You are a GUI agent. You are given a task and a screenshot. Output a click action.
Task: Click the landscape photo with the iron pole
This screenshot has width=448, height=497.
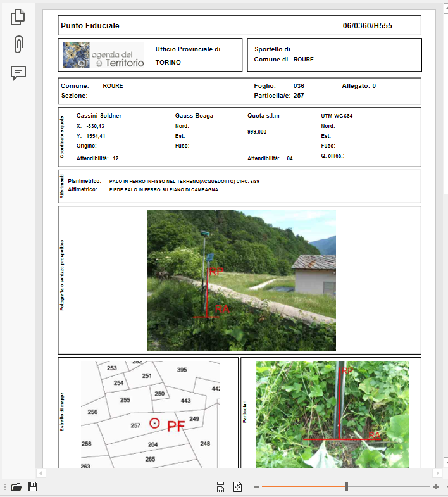point(241,280)
